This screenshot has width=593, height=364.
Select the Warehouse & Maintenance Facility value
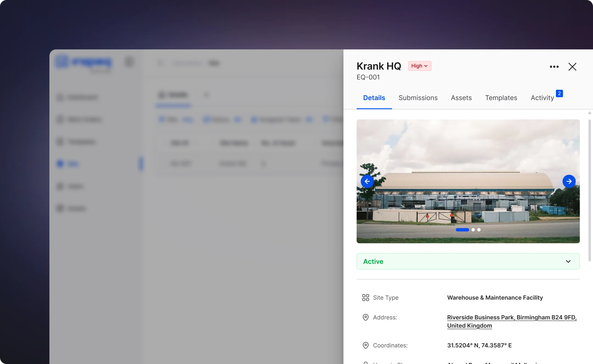[495, 298]
